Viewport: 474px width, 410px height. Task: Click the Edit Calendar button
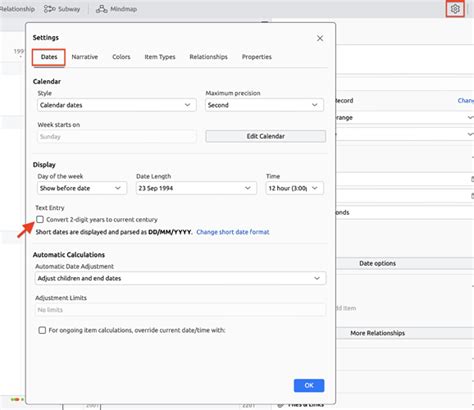[266, 136]
